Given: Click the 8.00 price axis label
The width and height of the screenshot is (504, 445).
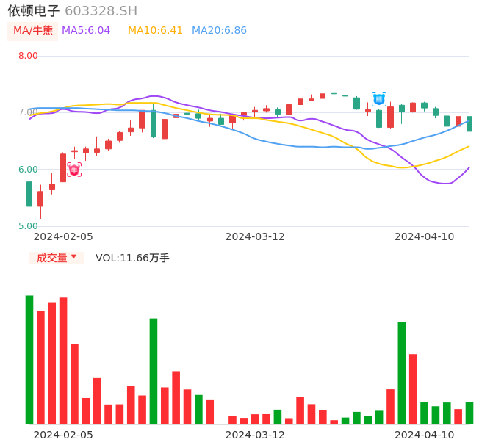Looking at the screenshot, I should pos(28,56).
